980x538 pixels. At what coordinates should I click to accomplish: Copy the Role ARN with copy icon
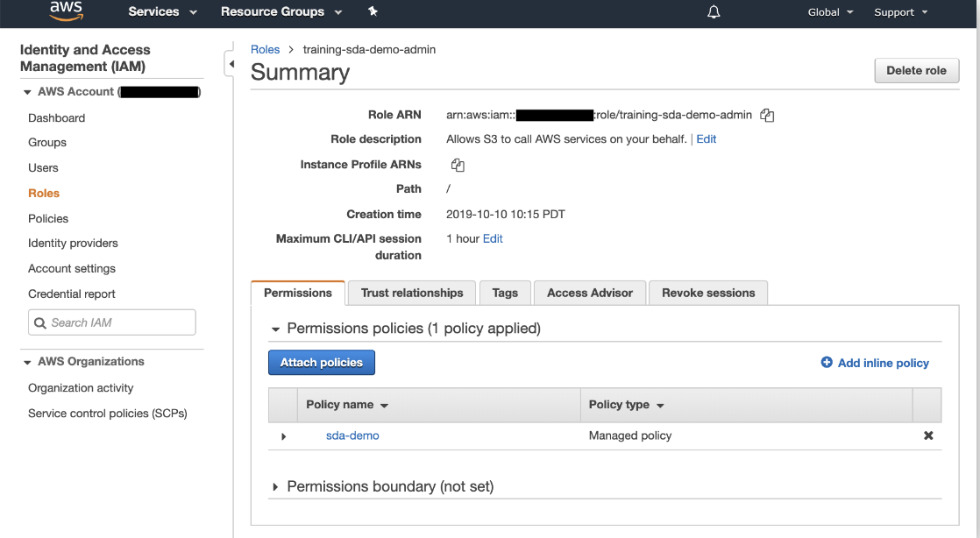pyautogui.click(x=767, y=115)
